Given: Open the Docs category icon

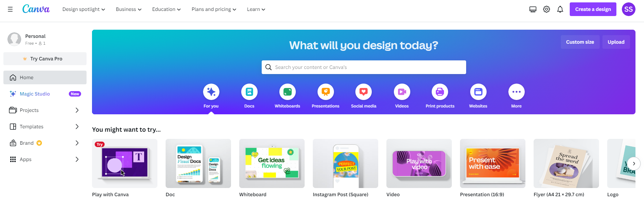Looking at the screenshot, I should pos(249,92).
